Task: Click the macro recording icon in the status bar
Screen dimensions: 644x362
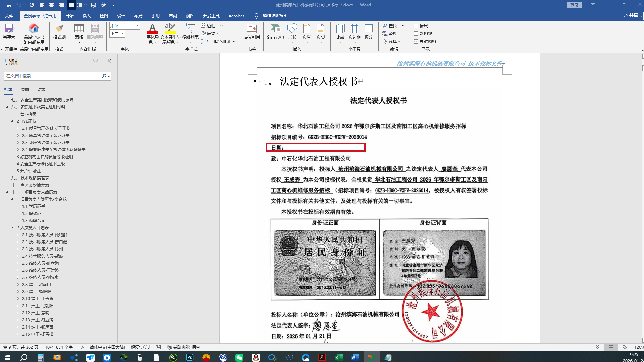Action: click(158, 347)
